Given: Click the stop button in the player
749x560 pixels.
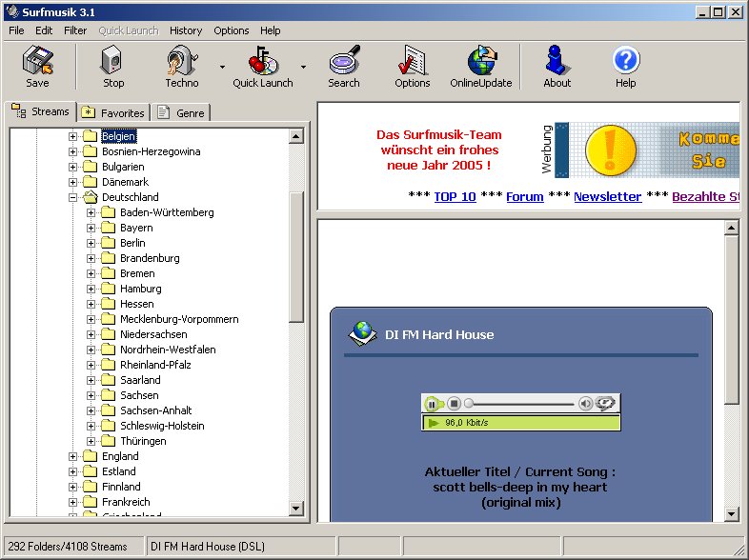Looking at the screenshot, I should (454, 404).
